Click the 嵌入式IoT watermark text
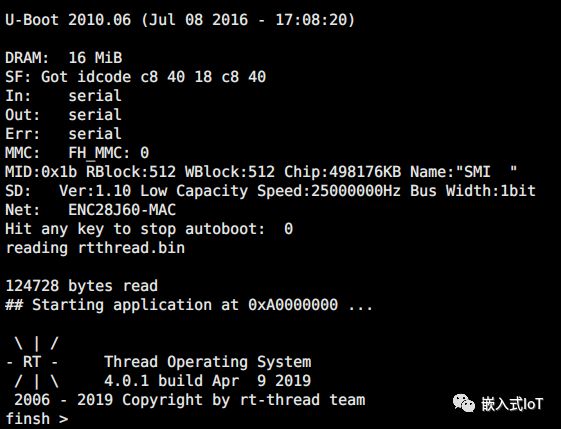This screenshot has width=561, height=429. (x=512, y=404)
